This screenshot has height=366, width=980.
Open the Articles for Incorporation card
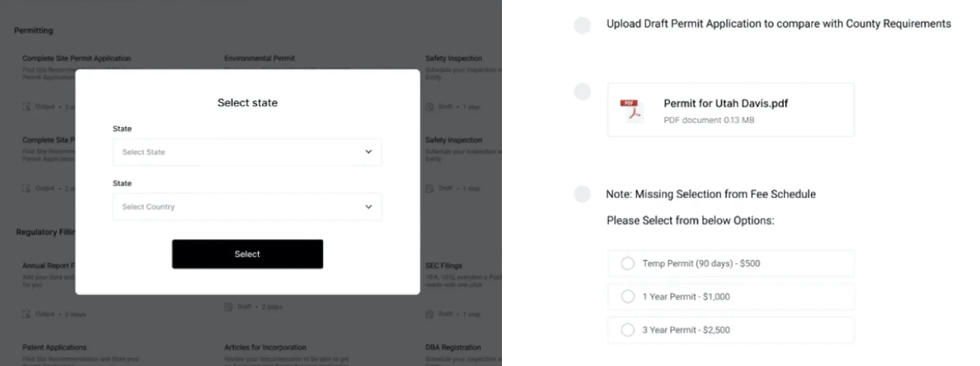pos(265,347)
